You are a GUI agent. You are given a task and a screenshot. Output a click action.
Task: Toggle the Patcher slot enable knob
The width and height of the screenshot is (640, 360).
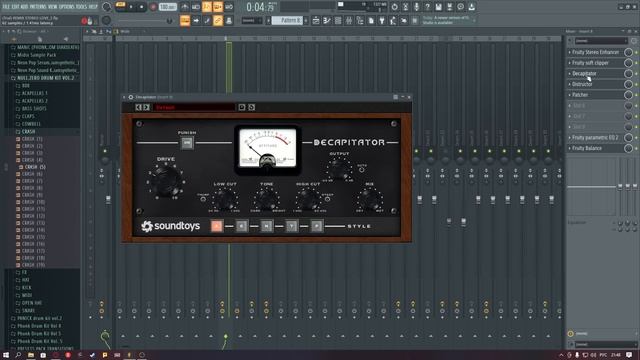tap(628, 95)
